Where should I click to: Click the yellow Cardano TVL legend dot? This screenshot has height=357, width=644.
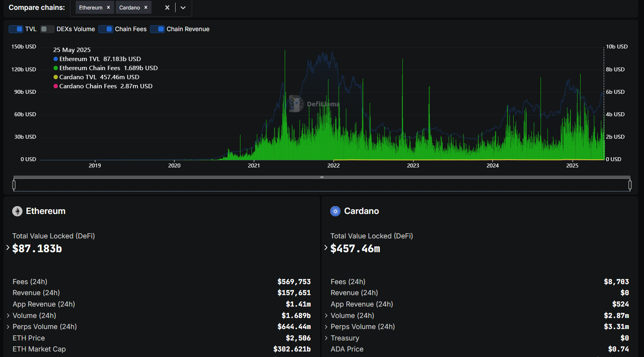pyautogui.click(x=55, y=77)
